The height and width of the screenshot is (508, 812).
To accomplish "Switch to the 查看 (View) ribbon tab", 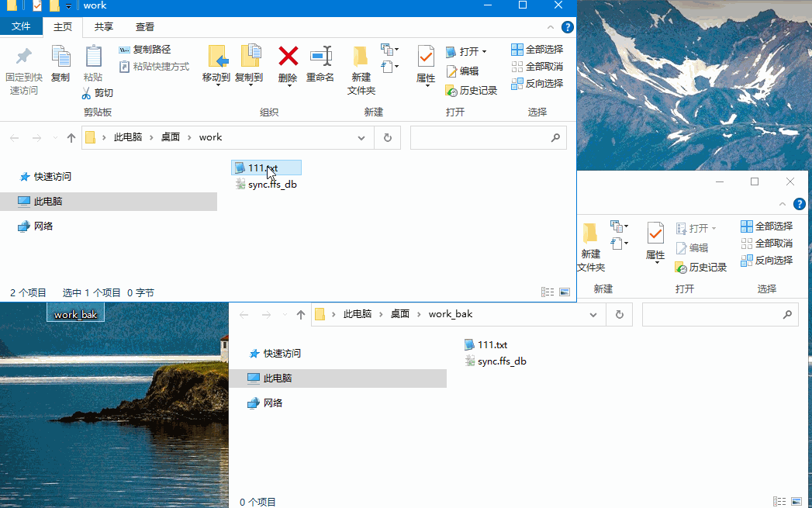I will pyautogui.click(x=144, y=26).
